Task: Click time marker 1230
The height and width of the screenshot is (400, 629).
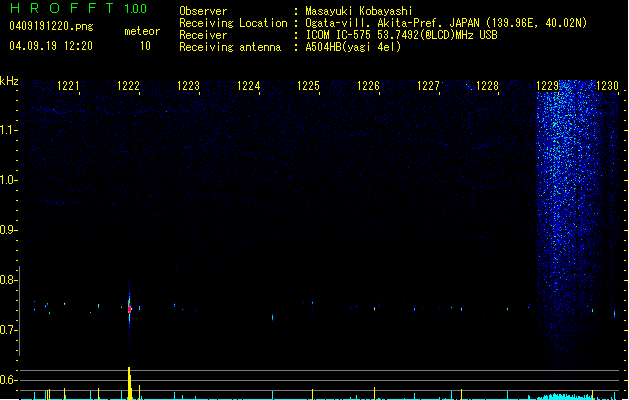Action: click(607, 86)
